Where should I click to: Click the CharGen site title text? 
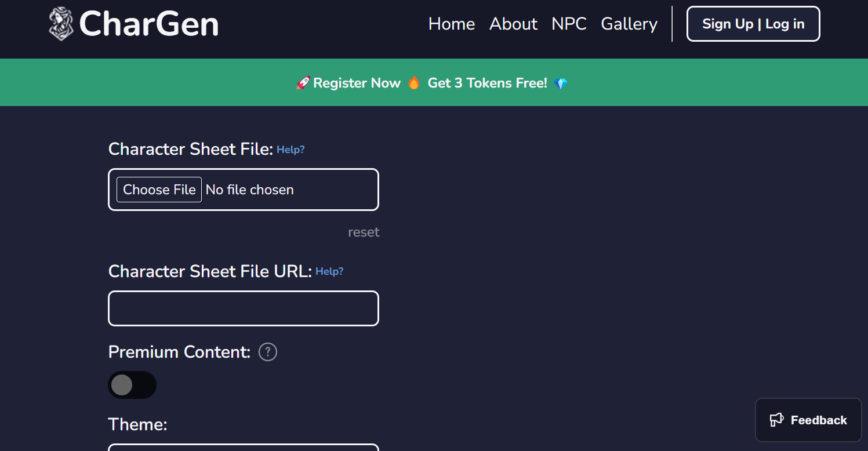(148, 24)
